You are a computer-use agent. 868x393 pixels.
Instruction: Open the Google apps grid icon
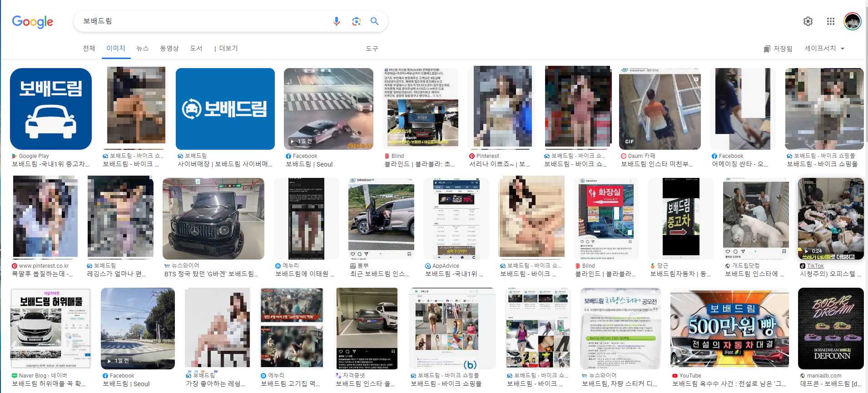(831, 21)
